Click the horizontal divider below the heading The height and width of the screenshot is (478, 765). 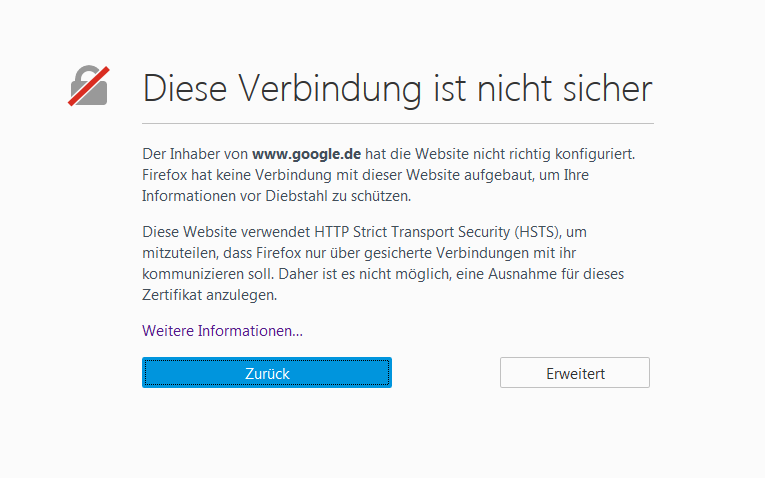point(397,123)
